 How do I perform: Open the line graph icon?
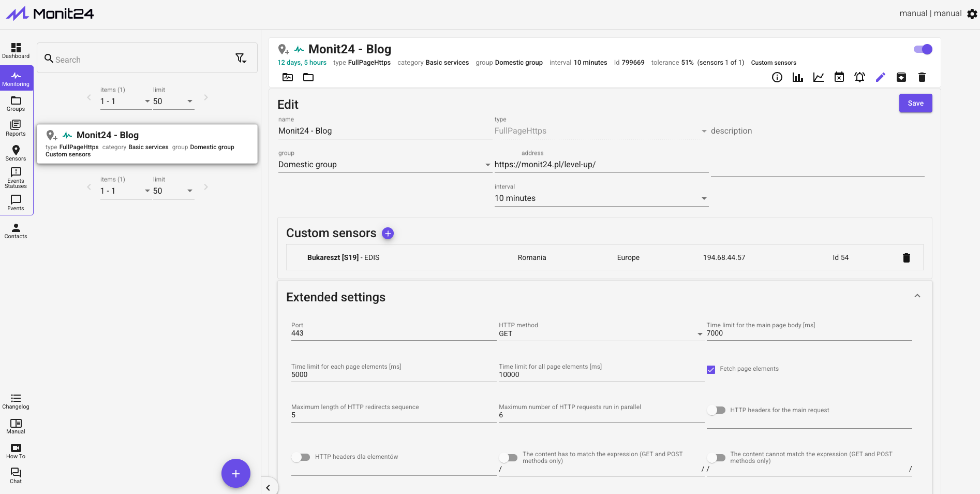click(x=818, y=77)
